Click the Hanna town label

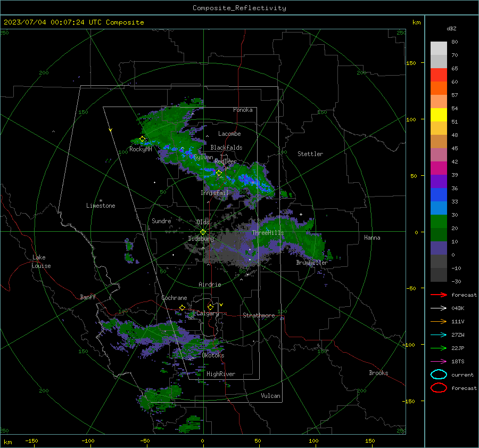coord(372,238)
